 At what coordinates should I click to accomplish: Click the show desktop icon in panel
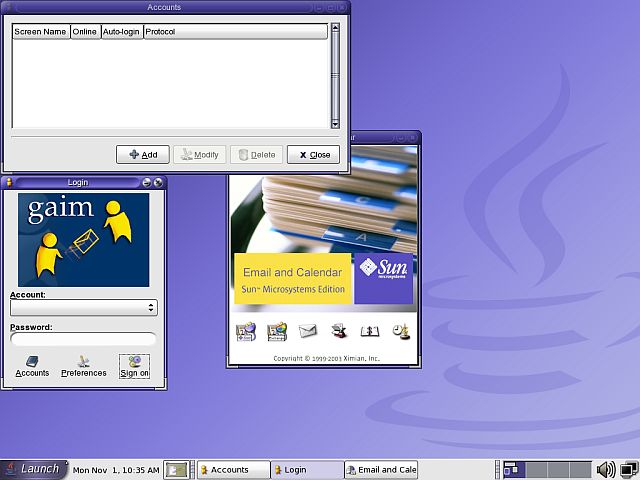pos(176,470)
